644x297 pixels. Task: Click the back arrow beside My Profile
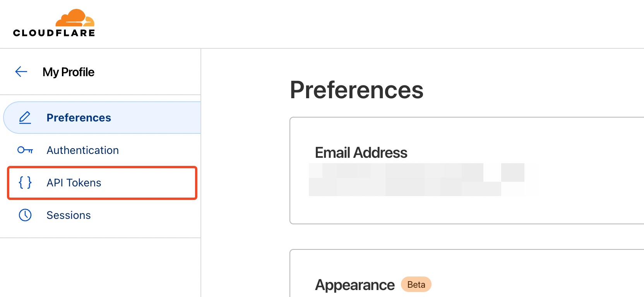[21, 72]
